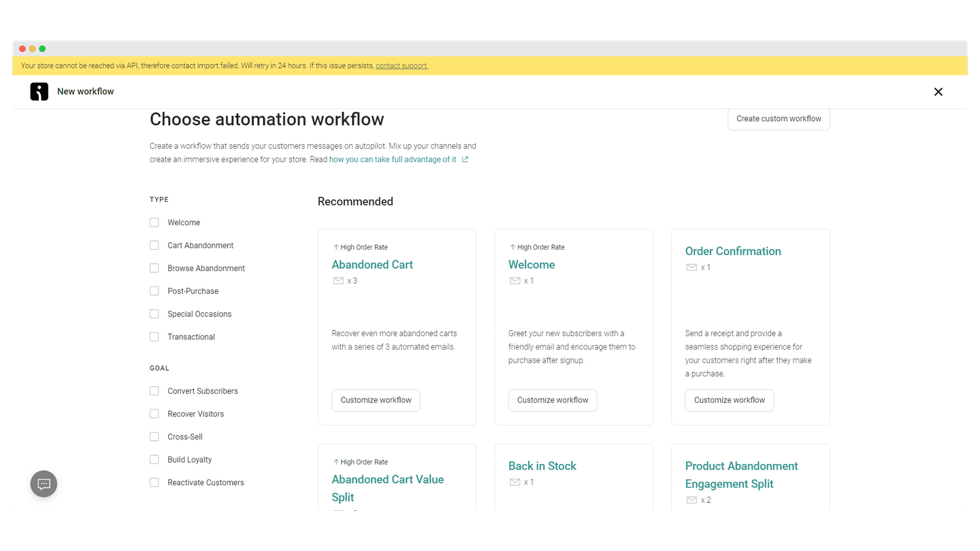Open the Order Confirmation title link
The height and width of the screenshot is (551, 980).
coord(733,251)
